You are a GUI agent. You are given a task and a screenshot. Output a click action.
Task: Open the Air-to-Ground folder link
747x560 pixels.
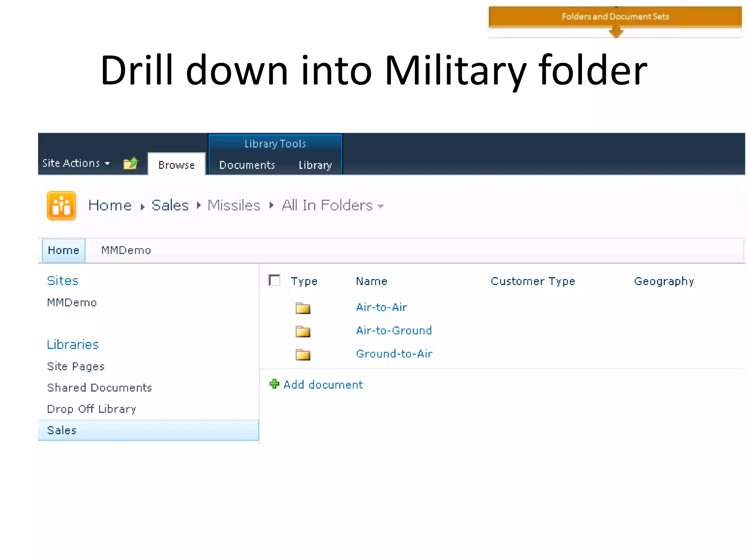coord(394,331)
